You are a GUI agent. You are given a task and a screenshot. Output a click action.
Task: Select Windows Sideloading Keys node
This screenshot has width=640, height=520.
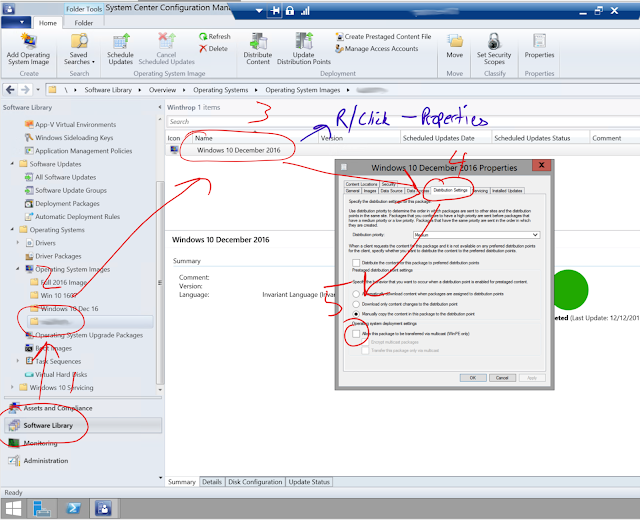pyautogui.click(x=69, y=138)
